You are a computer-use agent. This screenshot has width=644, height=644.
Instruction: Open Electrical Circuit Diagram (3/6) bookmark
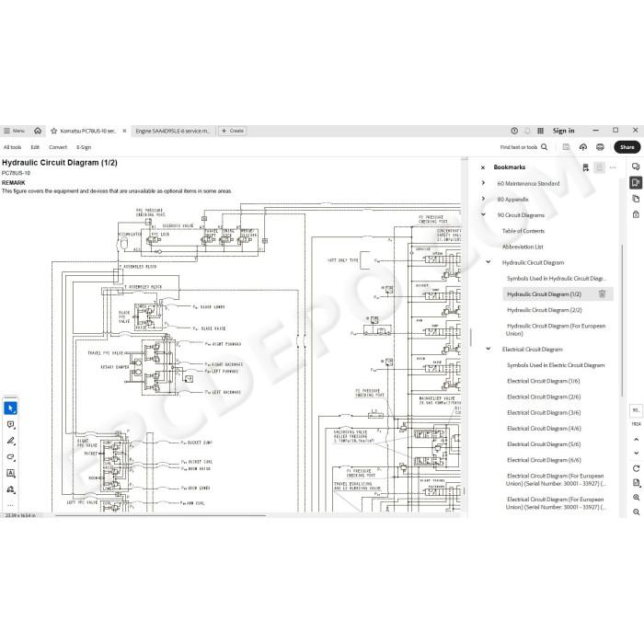coord(544,412)
